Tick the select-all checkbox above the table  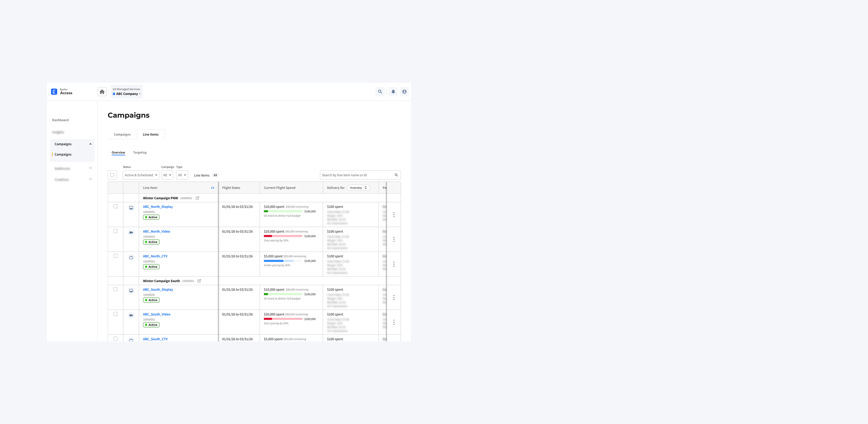112,175
